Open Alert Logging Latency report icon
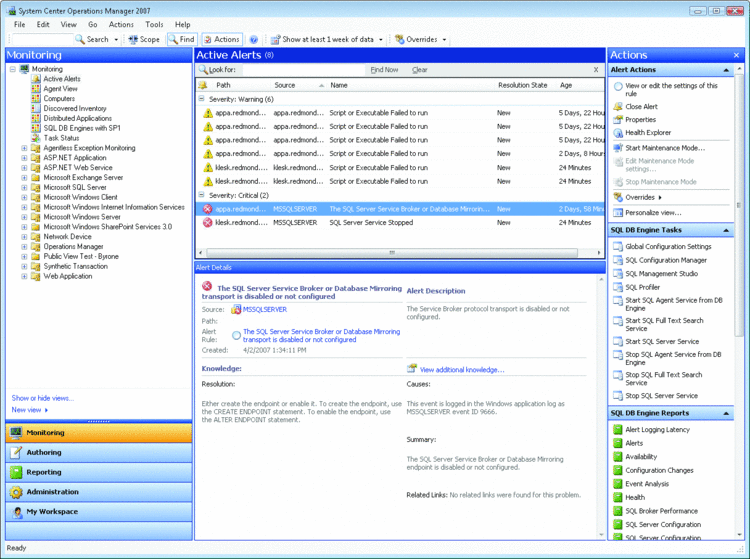The width and height of the screenshot is (750, 559). tap(618, 429)
